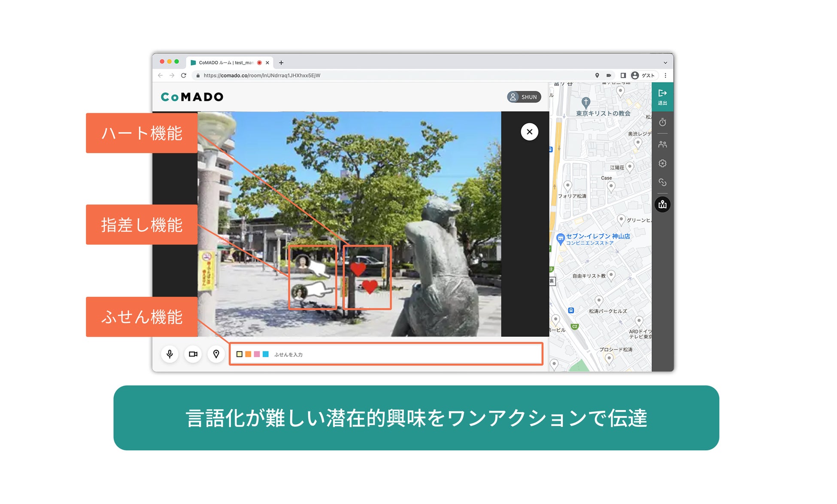Copy the room link via chain icon

click(662, 182)
